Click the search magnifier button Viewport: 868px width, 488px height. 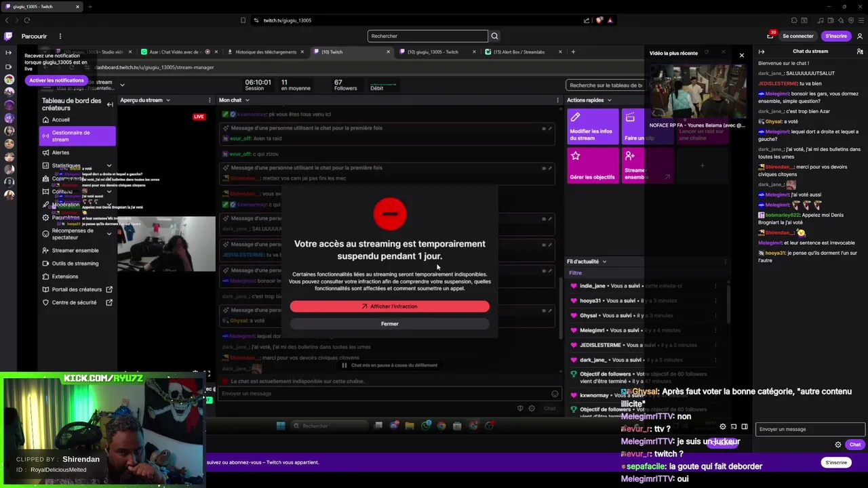[x=494, y=36]
